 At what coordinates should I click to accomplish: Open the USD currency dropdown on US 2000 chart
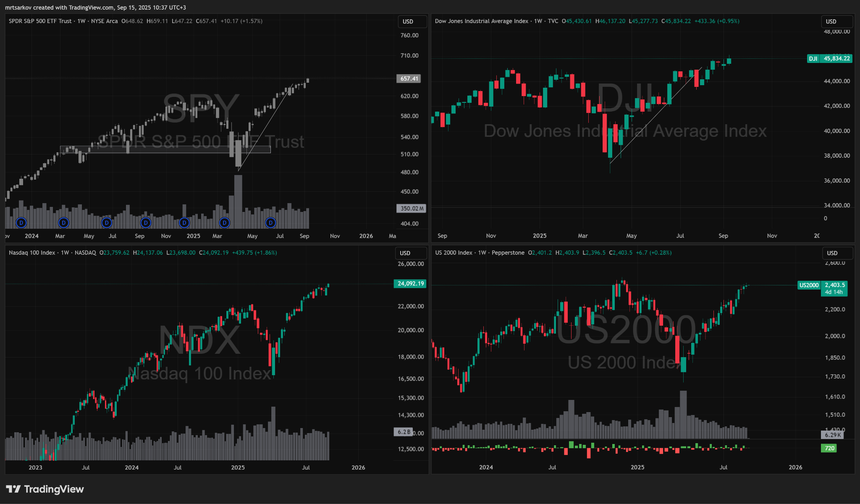click(837, 253)
